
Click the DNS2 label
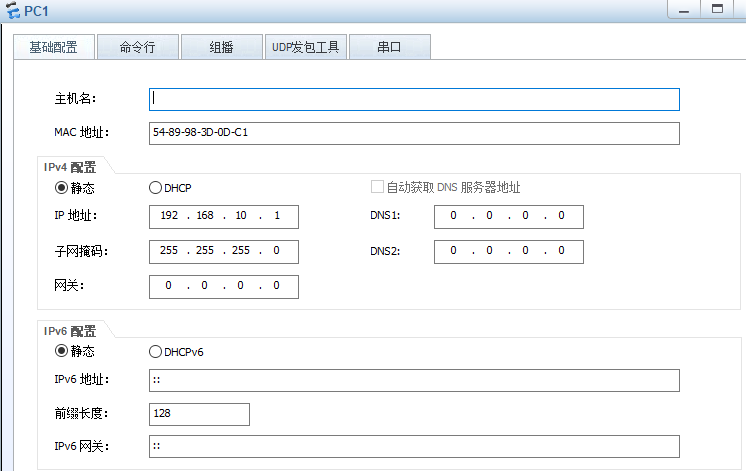click(385, 251)
